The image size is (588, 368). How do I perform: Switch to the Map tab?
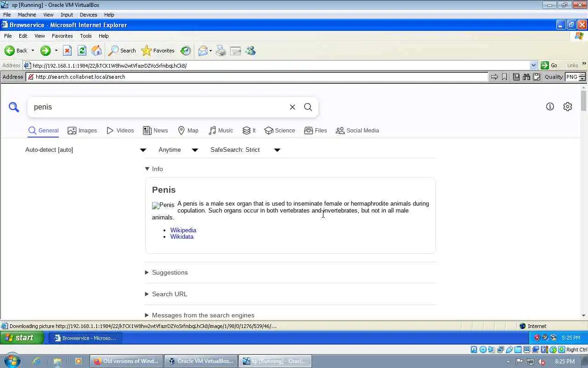pos(188,131)
